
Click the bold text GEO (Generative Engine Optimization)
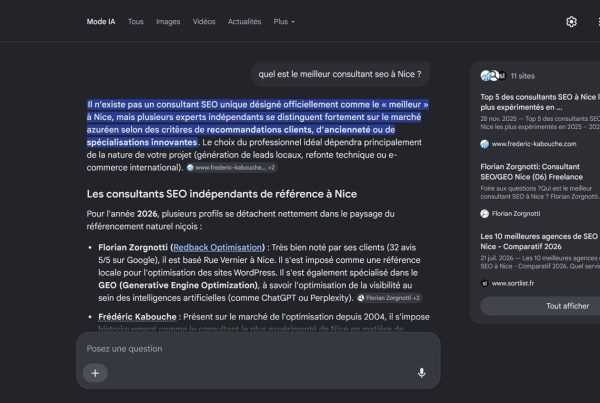(178, 285)
